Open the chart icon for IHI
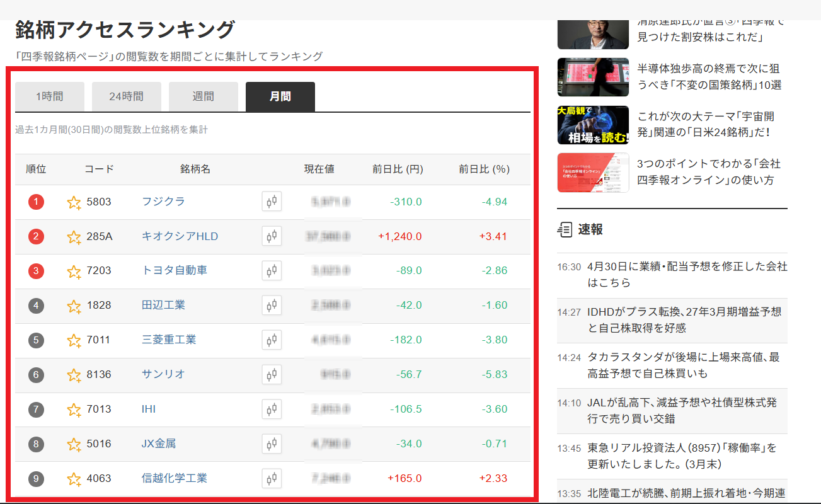The image size is (821, 504). [272, 409]
